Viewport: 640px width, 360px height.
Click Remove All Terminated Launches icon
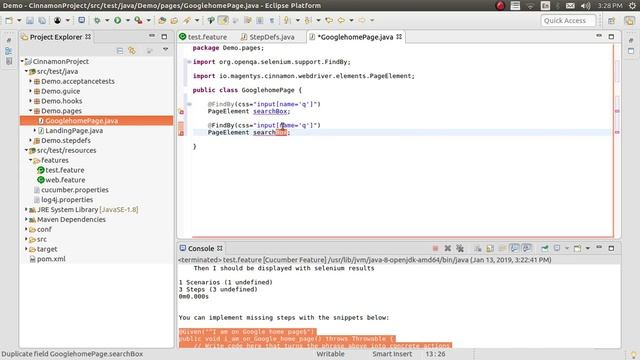tap(460, 249)
